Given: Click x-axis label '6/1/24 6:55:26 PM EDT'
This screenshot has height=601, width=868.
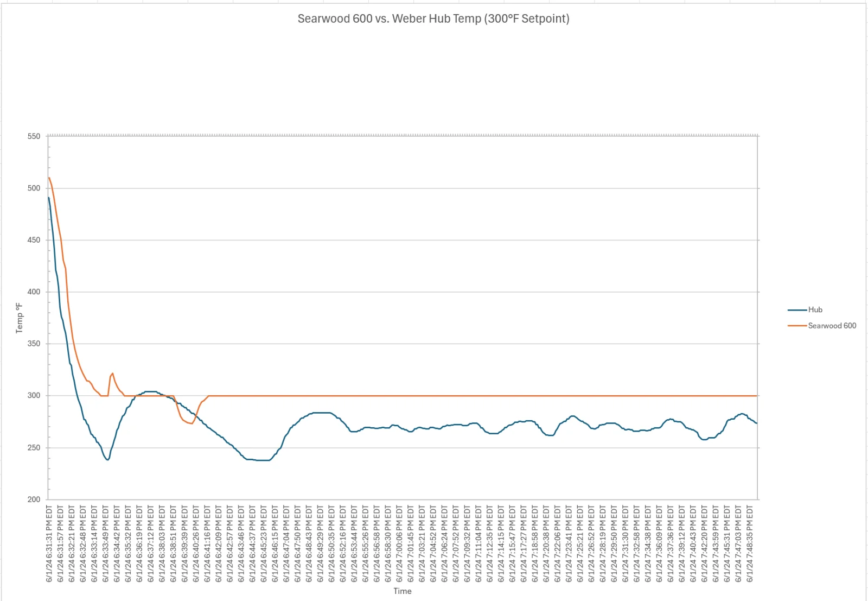Looking at the screenshot, I should click(366, 544).
